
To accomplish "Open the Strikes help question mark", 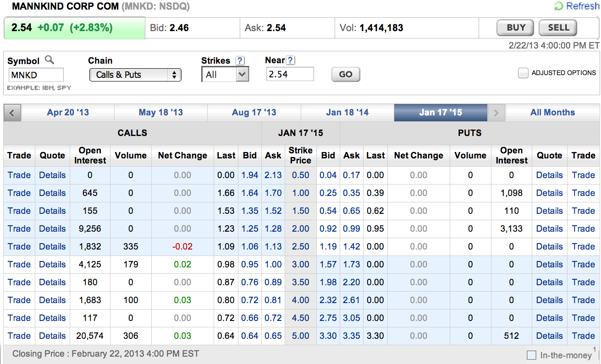I will (x=240, y=60).
